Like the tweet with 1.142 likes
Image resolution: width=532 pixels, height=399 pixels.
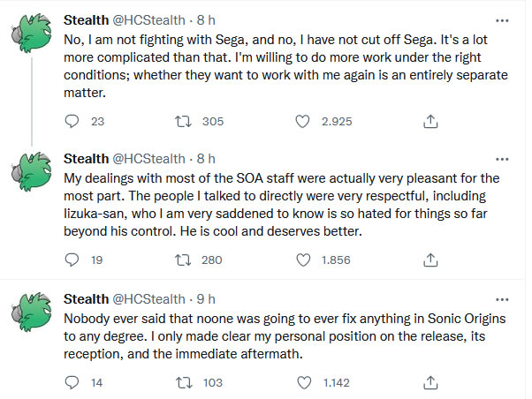(x=304, y=383)
